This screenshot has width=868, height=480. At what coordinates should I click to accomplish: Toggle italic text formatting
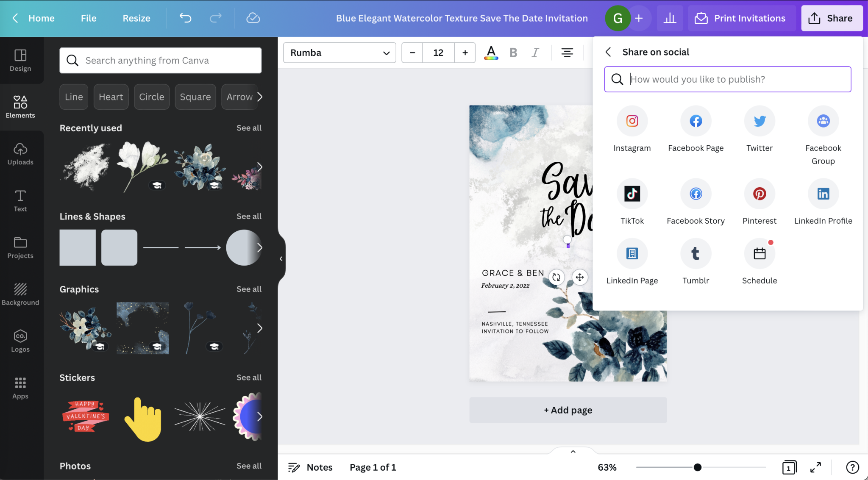pyautogui.click(x=535, y=53)
